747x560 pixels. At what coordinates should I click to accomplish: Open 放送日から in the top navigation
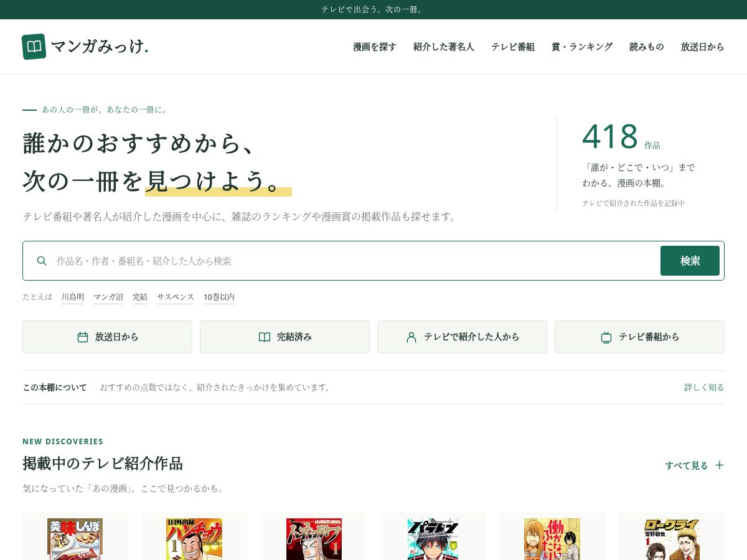coord(703,47)
